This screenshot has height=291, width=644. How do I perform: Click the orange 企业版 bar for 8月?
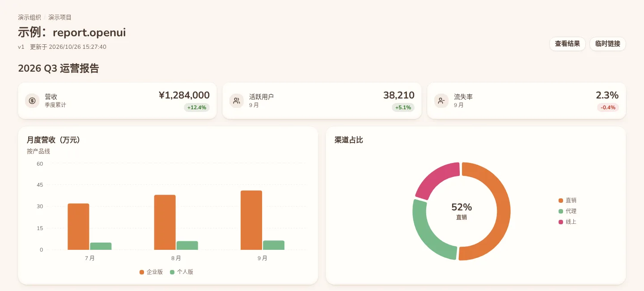coord(165,223)
